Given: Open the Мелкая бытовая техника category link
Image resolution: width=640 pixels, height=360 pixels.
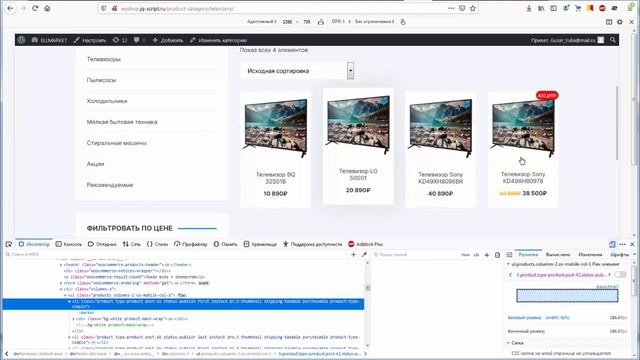Looking at the screenshot, I should tap(122, 122).
